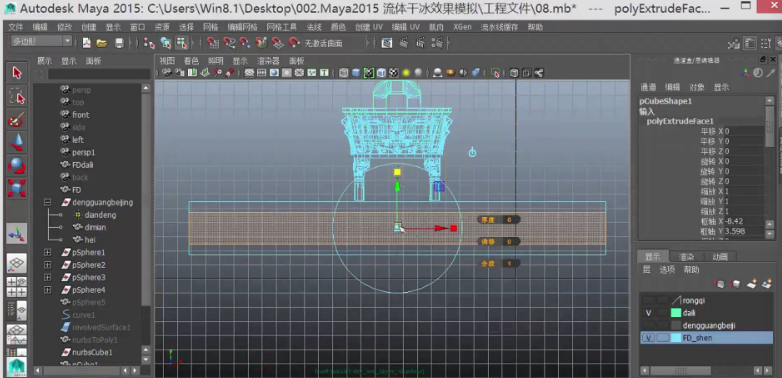Toggle Snap to grids magnet icon
The height and width of the screenshot is (378, 782).
coord(213,43)
